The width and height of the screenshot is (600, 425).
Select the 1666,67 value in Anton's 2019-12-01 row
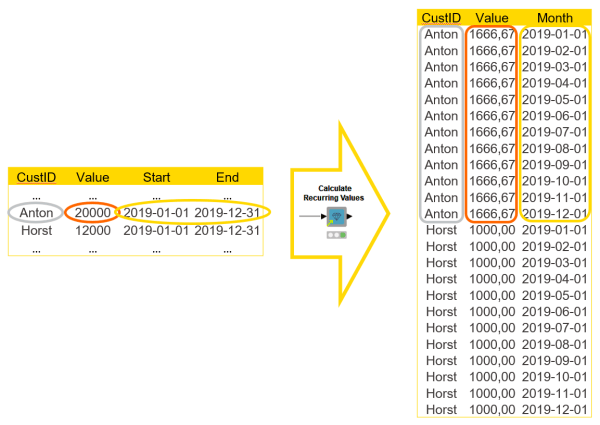tap(492, 214)
